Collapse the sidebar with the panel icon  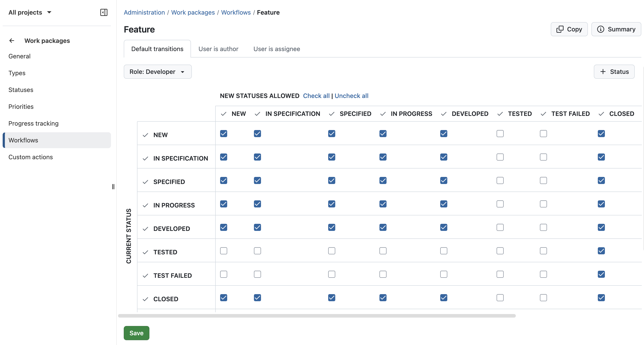104,12
